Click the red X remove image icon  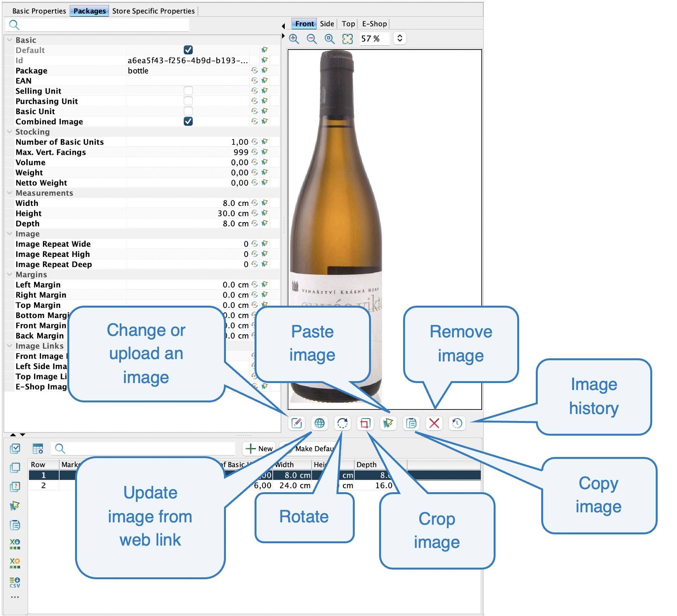click(x=434, y=423)
